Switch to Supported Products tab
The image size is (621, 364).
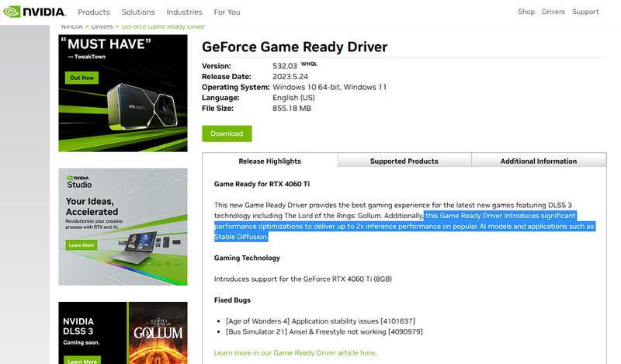404,161
